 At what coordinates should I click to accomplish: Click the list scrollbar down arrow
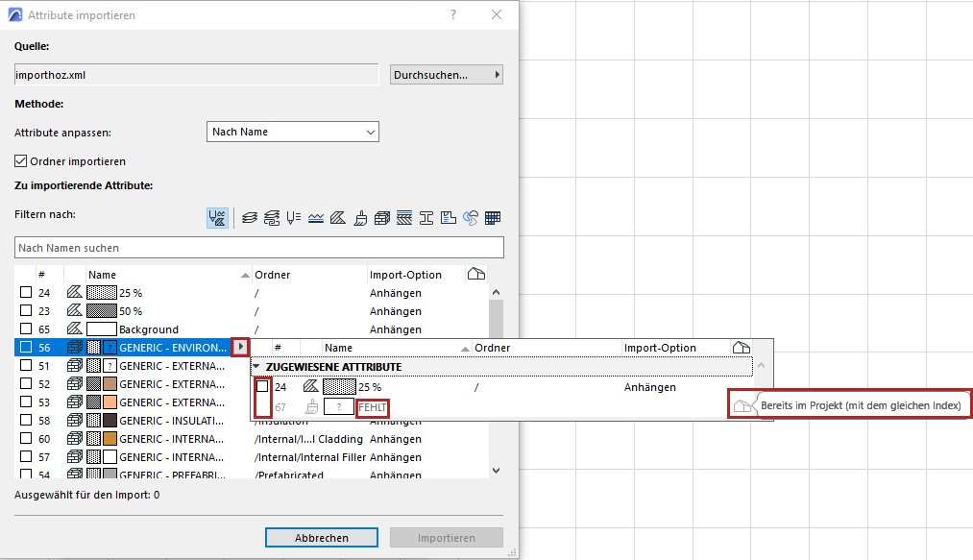(496, 471)
